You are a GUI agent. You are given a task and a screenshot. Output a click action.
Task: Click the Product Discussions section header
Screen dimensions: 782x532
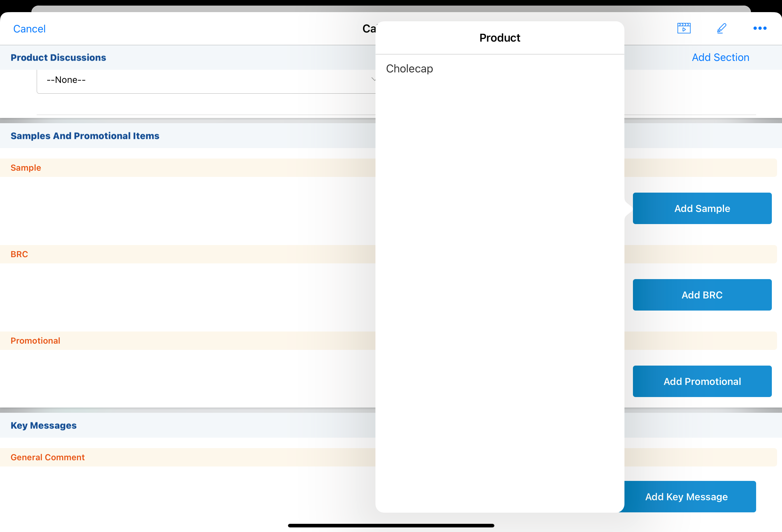pos(58,58)
